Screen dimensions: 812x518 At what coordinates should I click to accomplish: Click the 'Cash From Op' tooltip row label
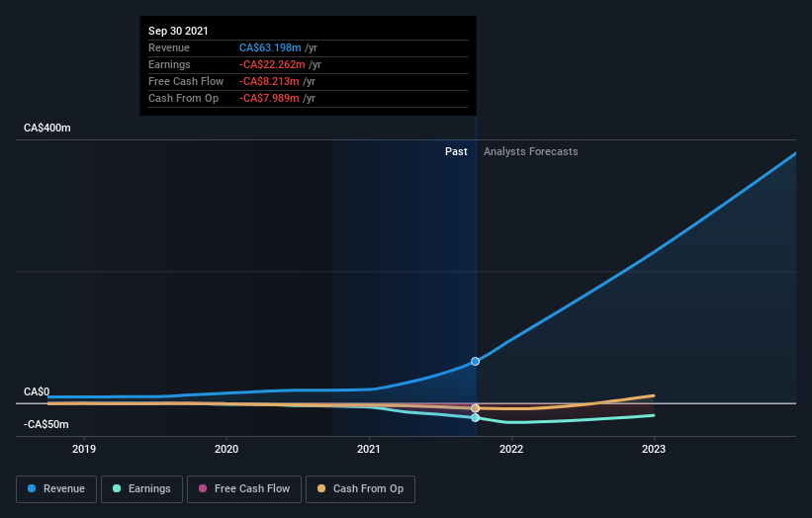point(183,98)
